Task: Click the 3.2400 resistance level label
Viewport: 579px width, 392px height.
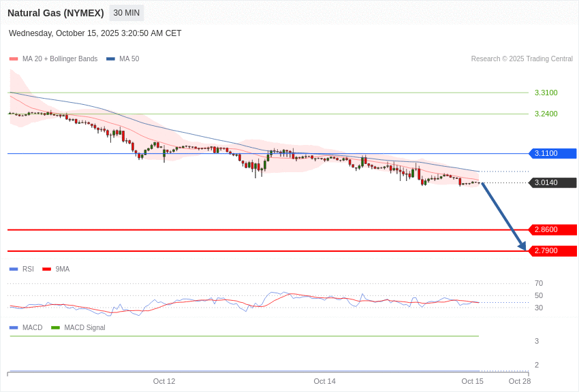Action: point(546,114)
